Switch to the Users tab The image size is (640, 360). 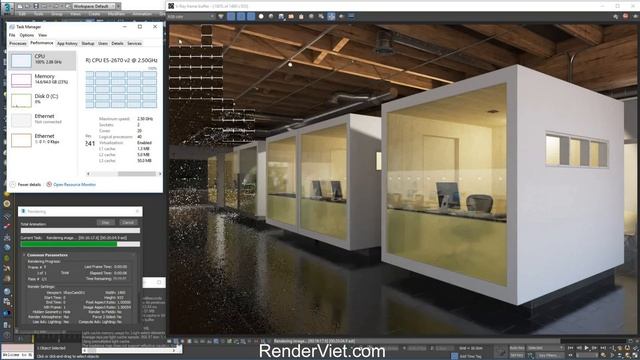[103, 43]
